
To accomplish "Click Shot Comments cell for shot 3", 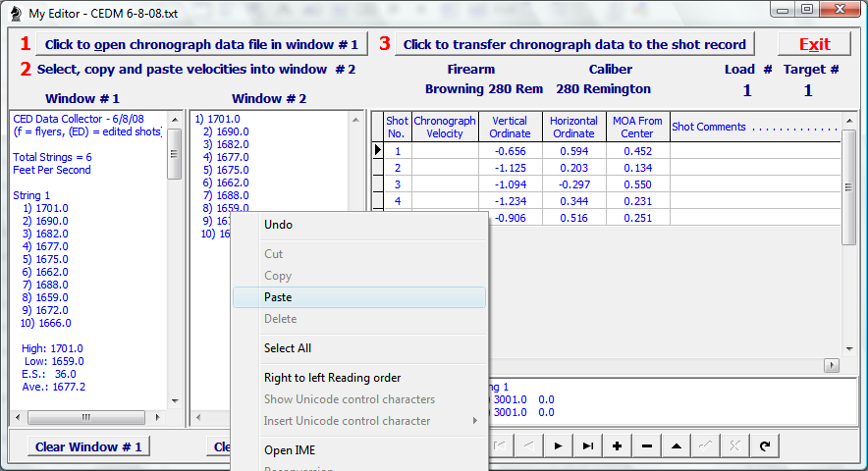I will click(755, 184).
